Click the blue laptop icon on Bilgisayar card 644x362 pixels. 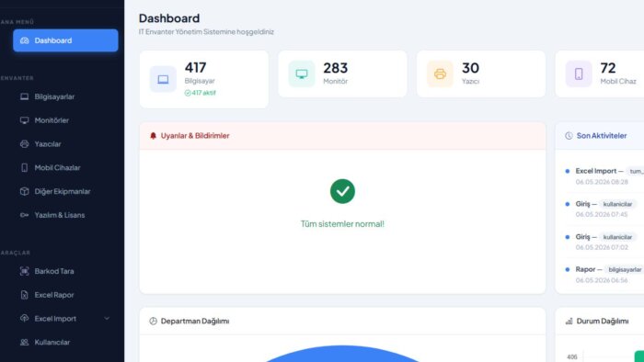[x=163, y=79]
